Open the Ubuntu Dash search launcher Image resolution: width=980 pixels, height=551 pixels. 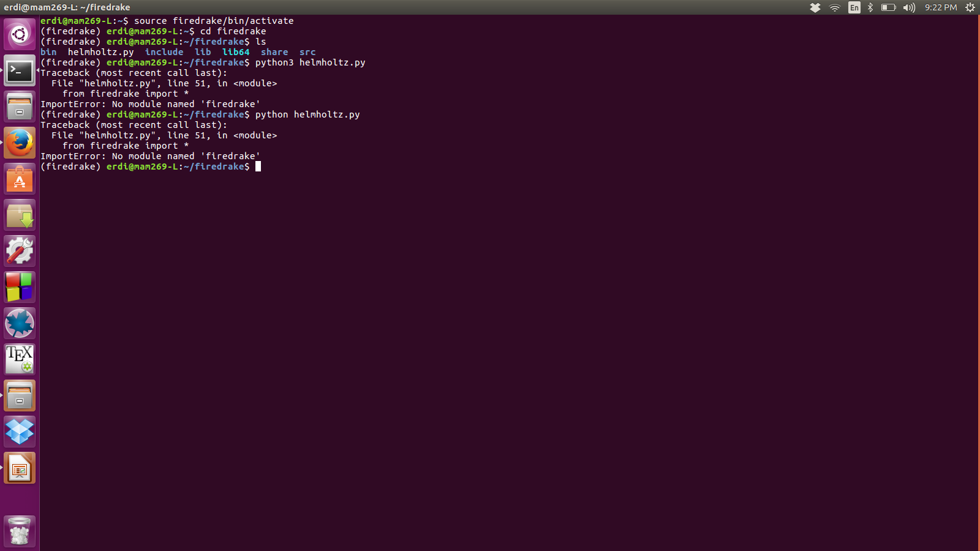tap(20, 34)
